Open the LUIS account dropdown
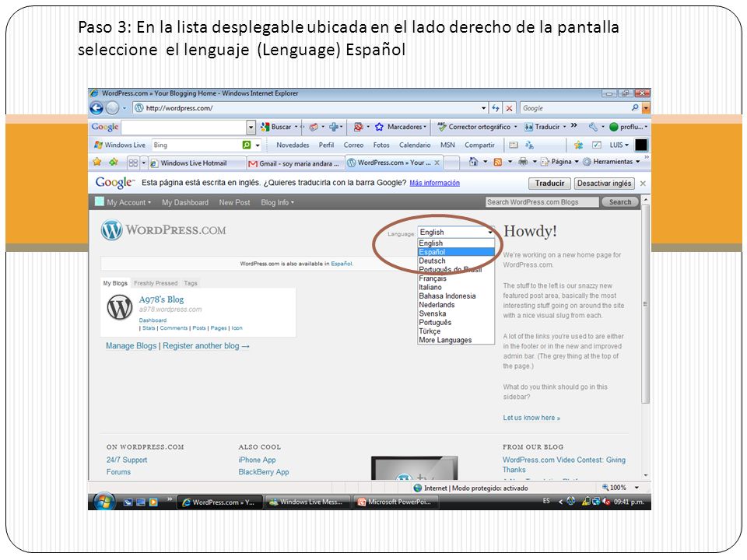Image resolution: width=747 pixels, height=560 pixels. [x=619, y=145]
